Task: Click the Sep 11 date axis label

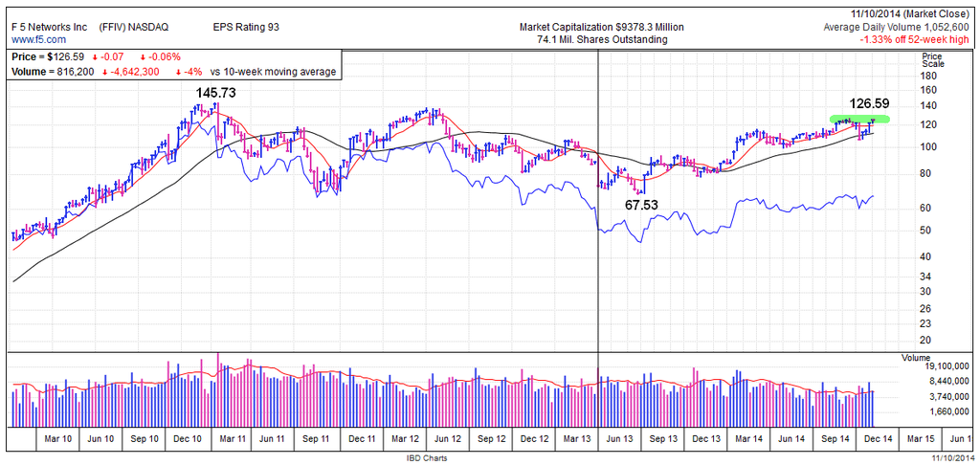Action: pyautogui.click(x=316, y=439)
